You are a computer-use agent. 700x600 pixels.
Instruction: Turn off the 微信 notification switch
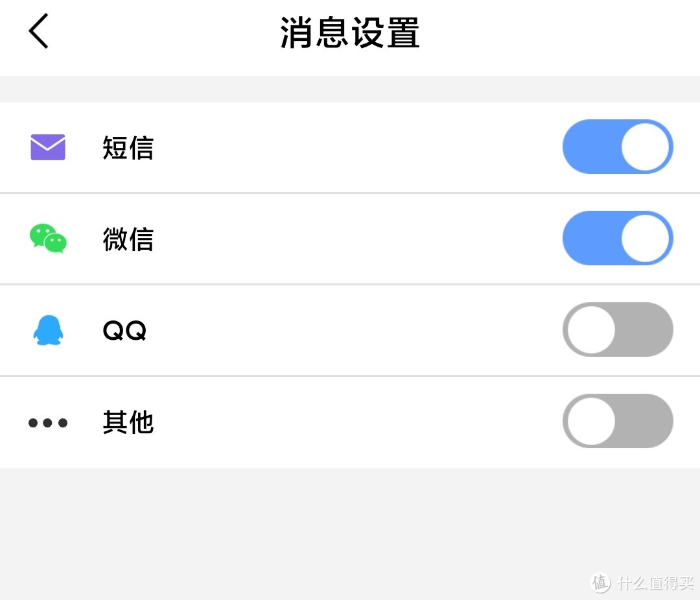click(x=618, y=238)
